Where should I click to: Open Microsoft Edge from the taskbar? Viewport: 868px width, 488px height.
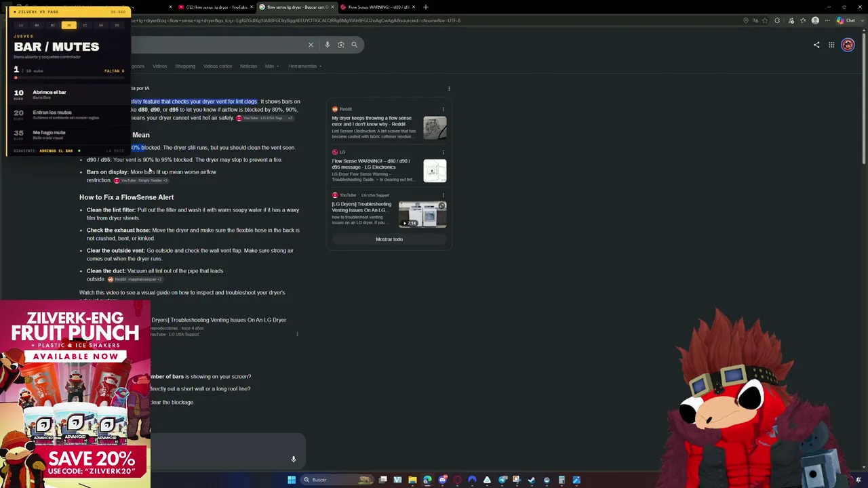427,480
